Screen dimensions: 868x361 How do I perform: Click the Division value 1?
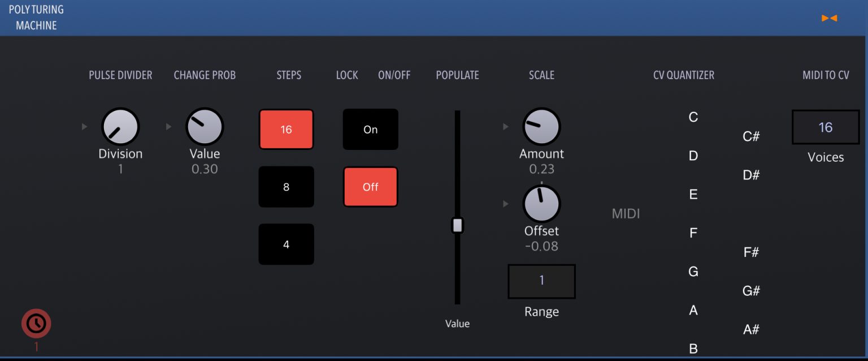(120, 169)
